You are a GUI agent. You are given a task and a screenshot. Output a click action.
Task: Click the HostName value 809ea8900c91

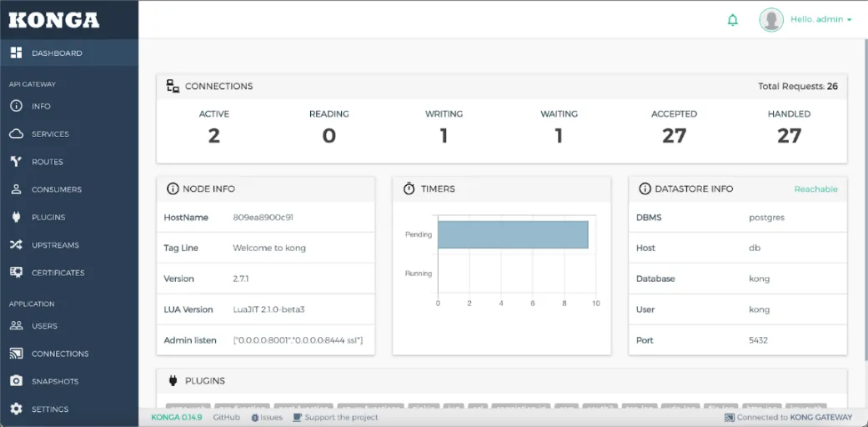263,217
